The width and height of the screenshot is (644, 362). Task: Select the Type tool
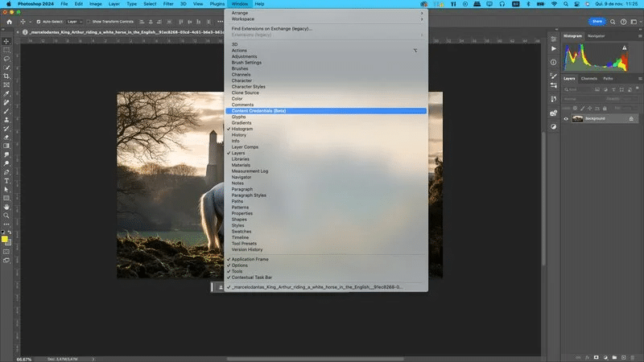(6, 180)
